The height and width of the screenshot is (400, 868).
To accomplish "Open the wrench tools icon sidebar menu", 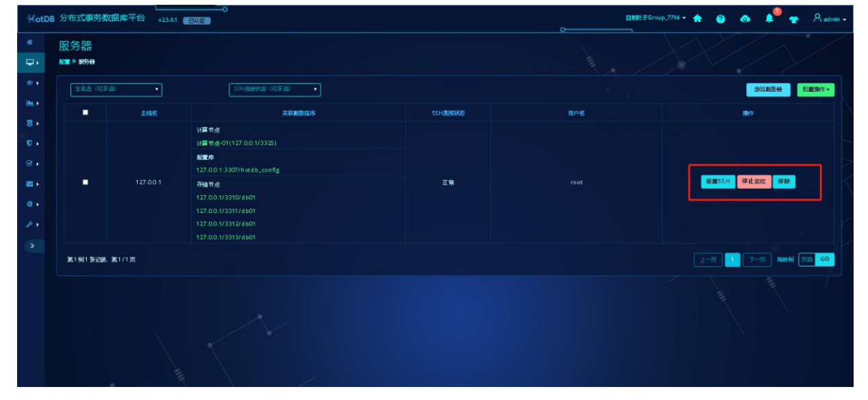I will [30, 224].
